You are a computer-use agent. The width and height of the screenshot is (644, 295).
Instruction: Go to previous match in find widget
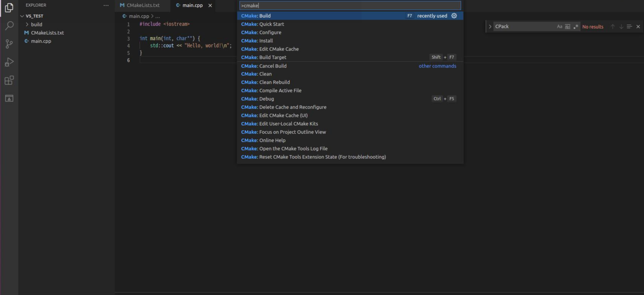tap(613, 26)
